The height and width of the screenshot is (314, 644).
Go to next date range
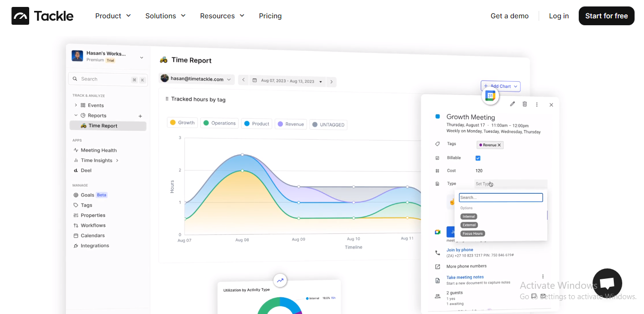331,81
